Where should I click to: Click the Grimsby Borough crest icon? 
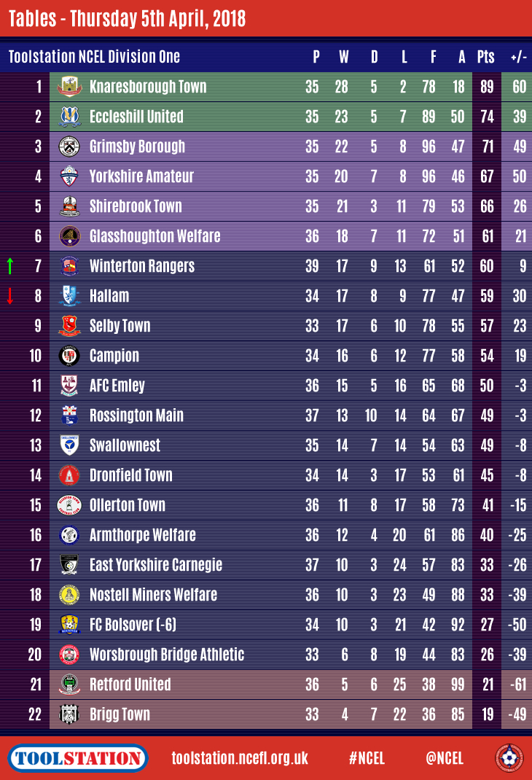(x=69, y=147)
